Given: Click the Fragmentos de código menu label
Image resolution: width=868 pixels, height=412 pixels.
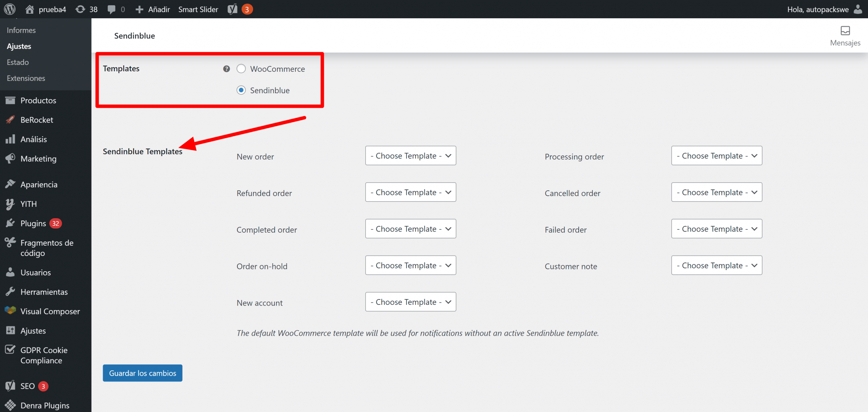Looking at the screenshot, I should click(x=47, y=248).
